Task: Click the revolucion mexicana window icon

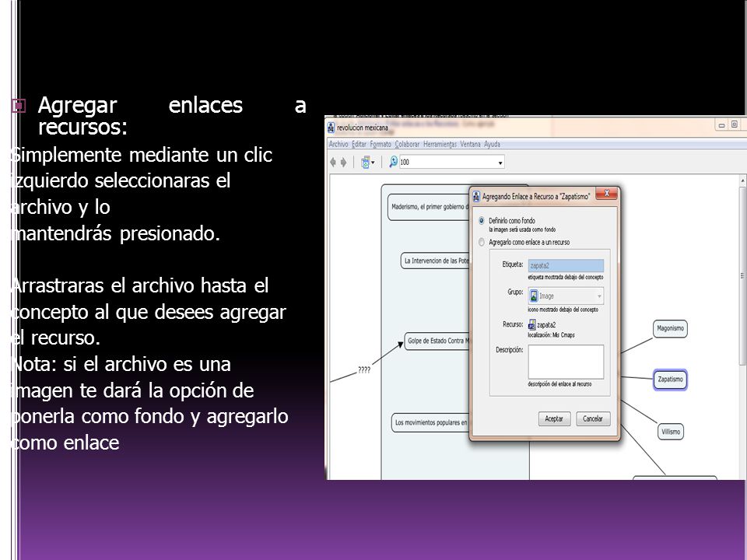Action: (x=331, y=128)
